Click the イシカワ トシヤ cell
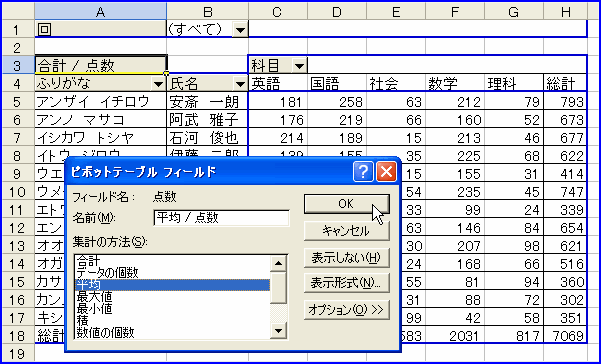Image resolution: width=601 pixels, height=364 pixels. pyautogui.click(x=100, y=138)
